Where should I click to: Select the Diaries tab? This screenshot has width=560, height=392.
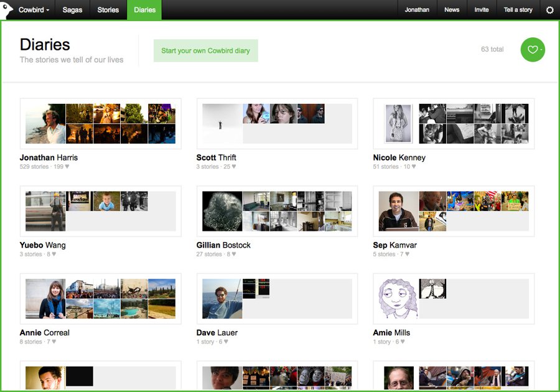coord(144,9)
